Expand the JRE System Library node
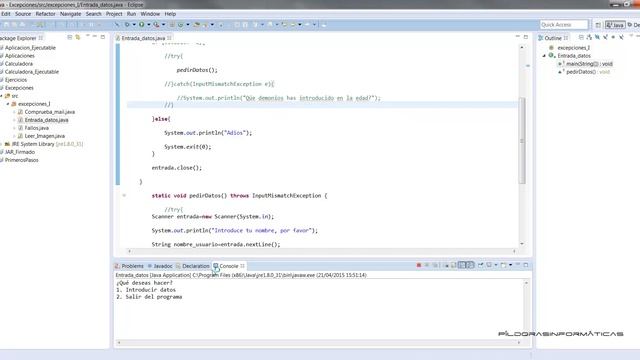This screenshot has width=640, height=360. click(x=1, y=144)
